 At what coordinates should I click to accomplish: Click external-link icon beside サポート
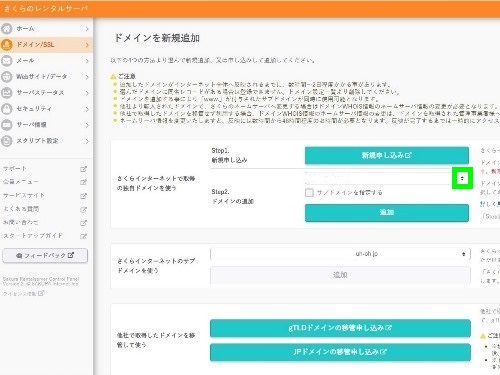click(x=83, y=169)
